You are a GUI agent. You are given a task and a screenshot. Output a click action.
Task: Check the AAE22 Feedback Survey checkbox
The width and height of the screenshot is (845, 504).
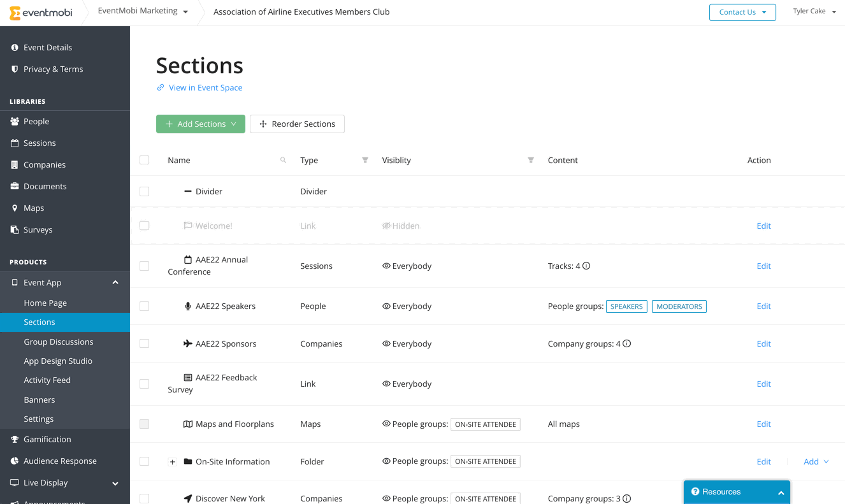(x=145, y=384)
